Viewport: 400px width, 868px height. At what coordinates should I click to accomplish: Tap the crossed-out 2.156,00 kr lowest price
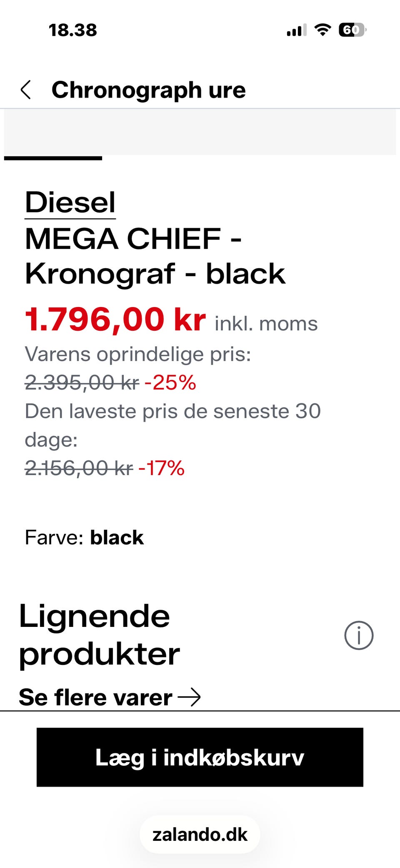click(x=79, y=468)
